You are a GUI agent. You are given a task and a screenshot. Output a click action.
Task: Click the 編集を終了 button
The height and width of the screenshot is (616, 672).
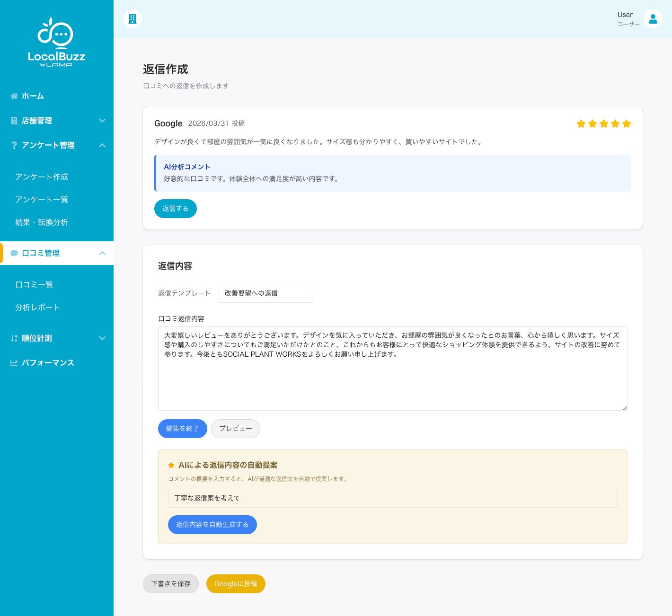pos(183,429)
